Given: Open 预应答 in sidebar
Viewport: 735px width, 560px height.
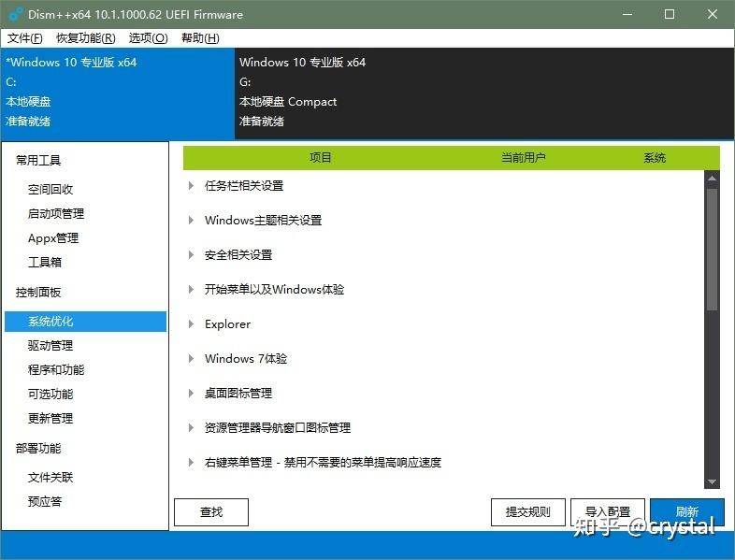Looking at the screenshot, I should 45,502.
